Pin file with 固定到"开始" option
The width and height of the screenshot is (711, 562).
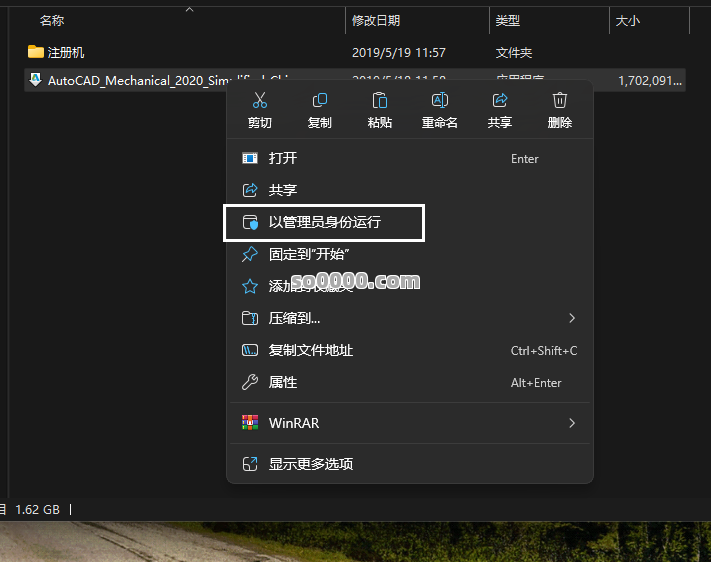pos(309,254)
